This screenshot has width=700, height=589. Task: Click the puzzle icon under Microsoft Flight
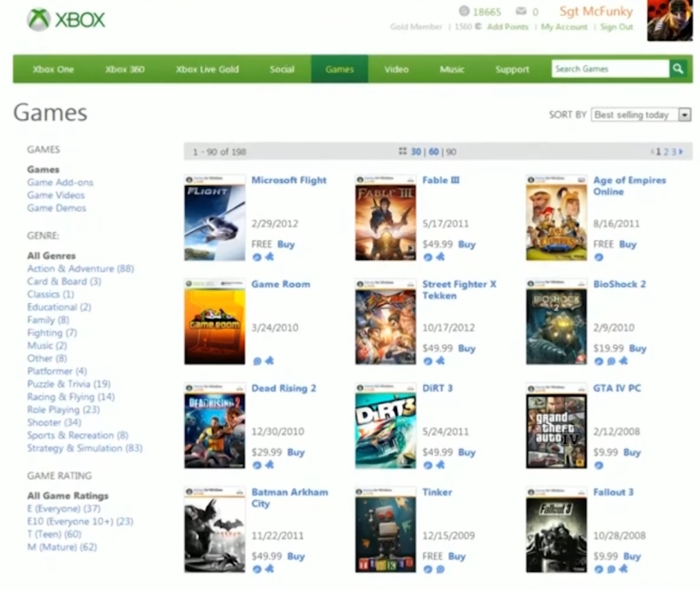269,257
